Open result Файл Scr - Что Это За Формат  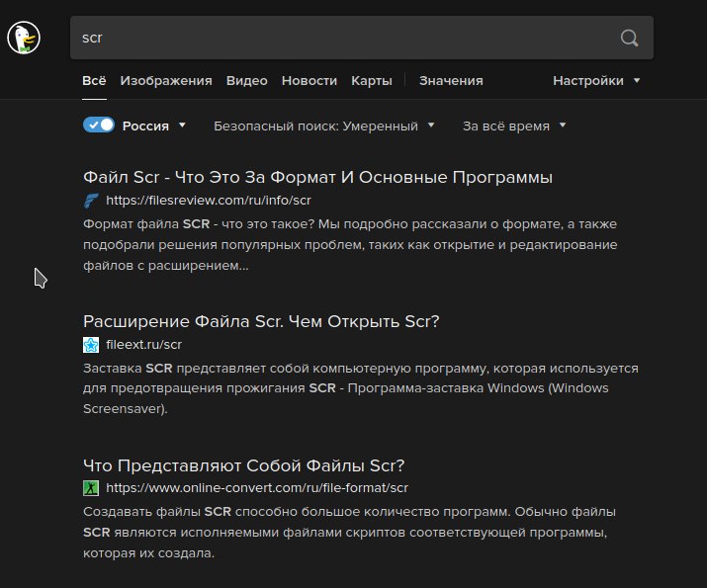(317, 177)
